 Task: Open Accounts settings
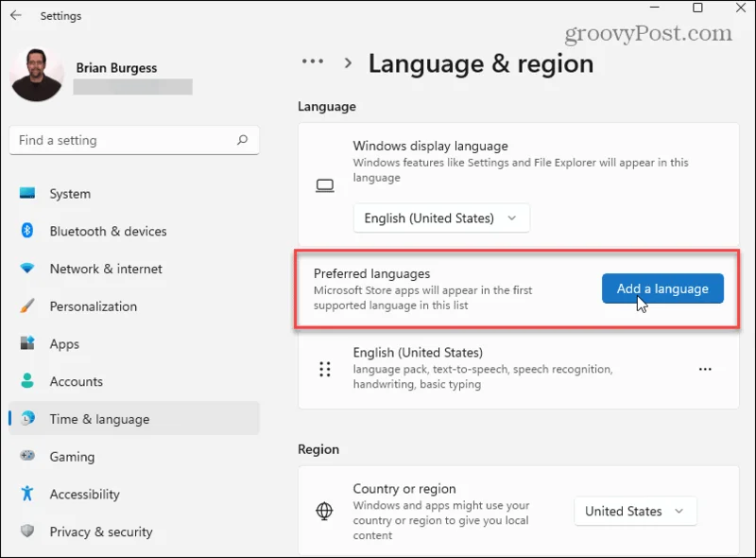point(133,381)
